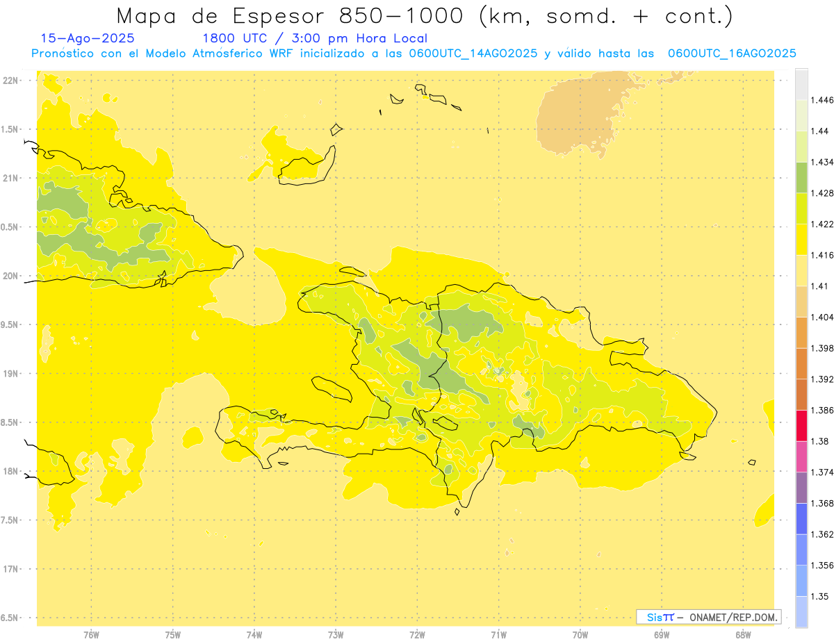Click the 20N latitude axis label
This screenshot has height=644, width=834.
[10, 276]
